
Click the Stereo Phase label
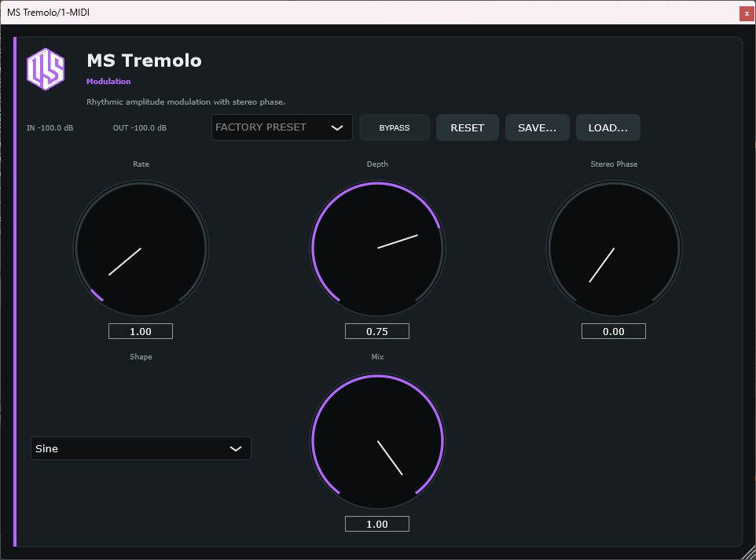[614, 164]
